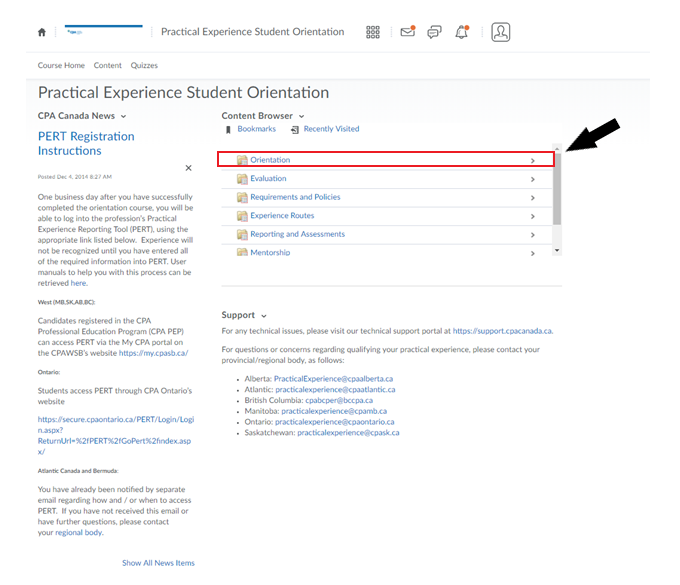Open the message alerts envelope icon
This screenshot has width=680, height=585.
click(407, 32)
